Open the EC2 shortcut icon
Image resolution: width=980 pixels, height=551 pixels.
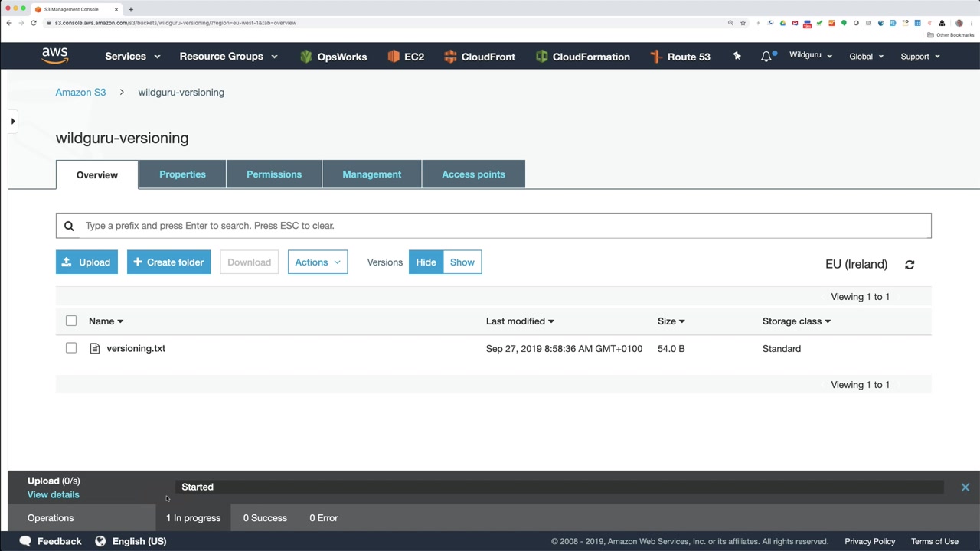pos(394,57)
